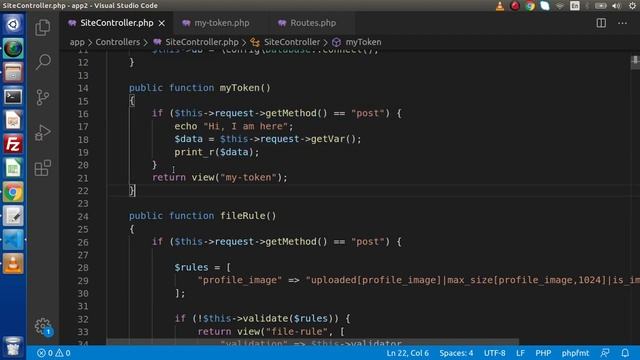The height and width of the screenshot is (360, 640).
Task: Open Ubuntu dash launcher icon
Action: 13,24
